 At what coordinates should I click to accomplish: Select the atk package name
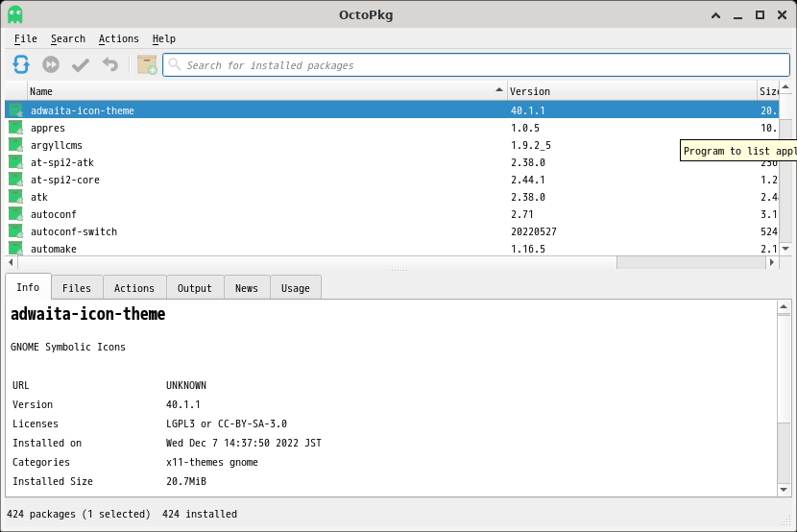tap(39, 197)
